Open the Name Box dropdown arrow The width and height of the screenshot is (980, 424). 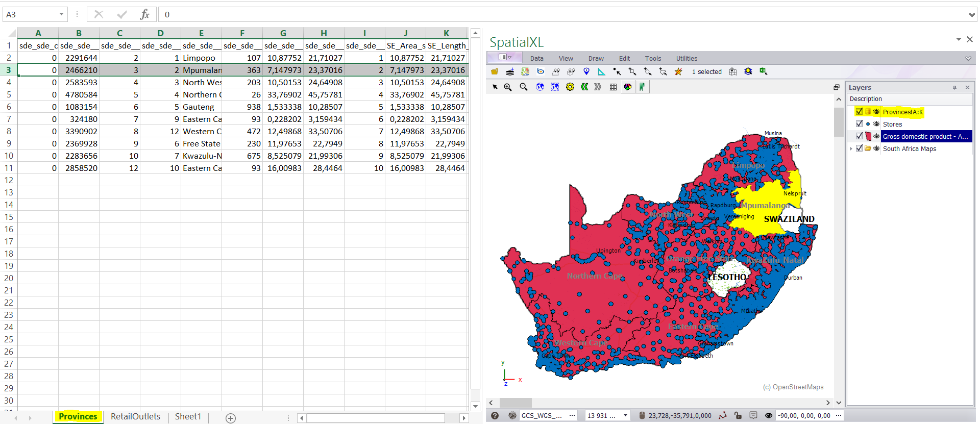click(61, 14)
